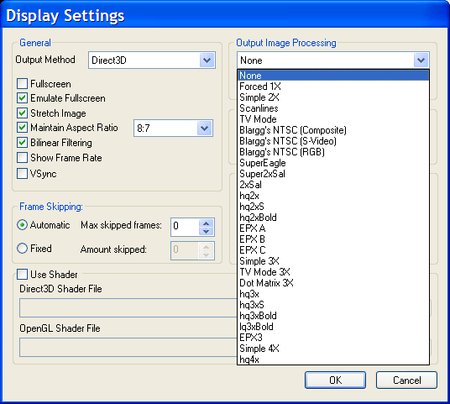The width and height of the screenshot is (450, 404).
Task: Select EPX A filter
Action: tap(333, 228)
